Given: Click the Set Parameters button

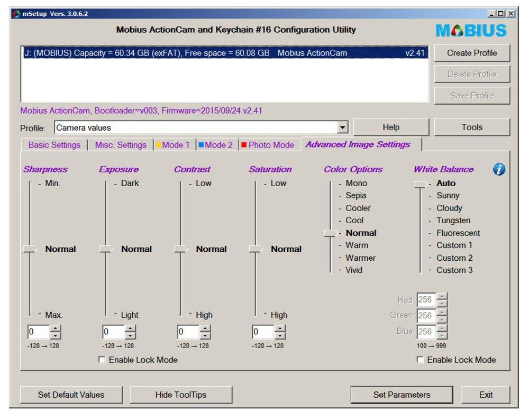Looking at the screenshot, I should click(x=402, y=395).
